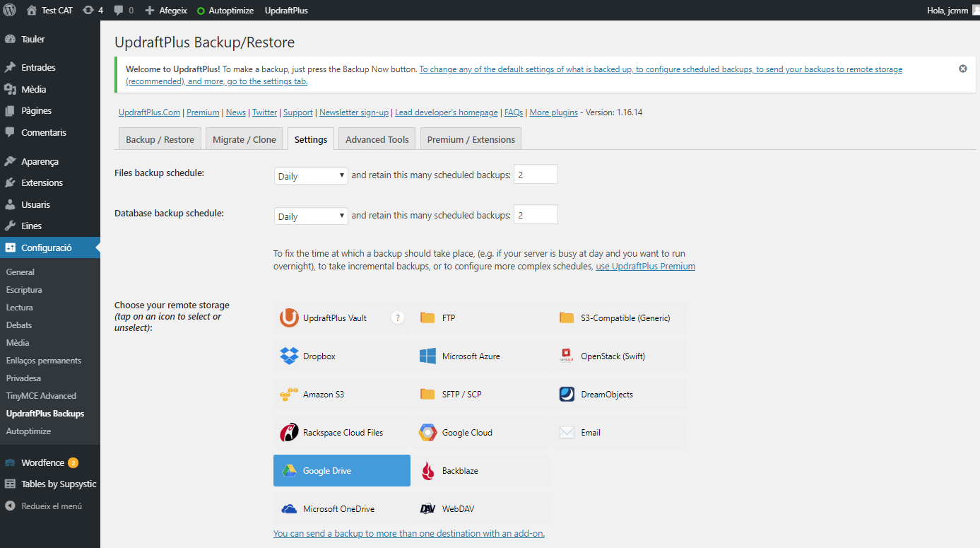Select the Backblaze flame icon
Viewport: 980px width, 548px height.
[x=427, y=470]
